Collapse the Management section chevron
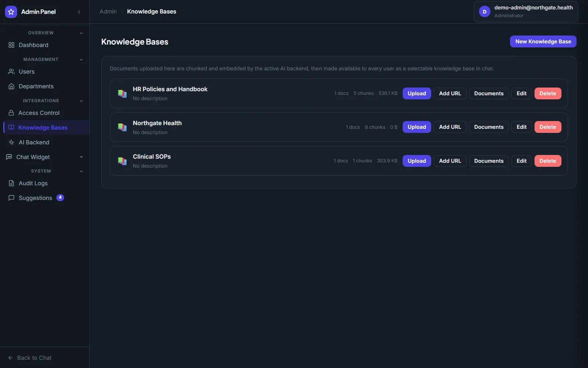The height and width of the screenshot is (368, 588). [81, 60]
